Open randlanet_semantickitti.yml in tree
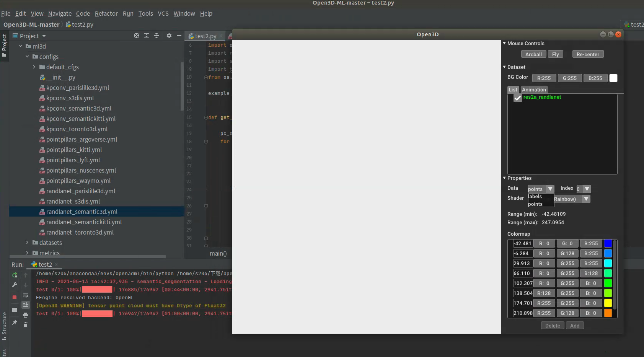Image resolution: width=644 pixels, height=357 pixels. pyautogui.click(x=84, y=222)
